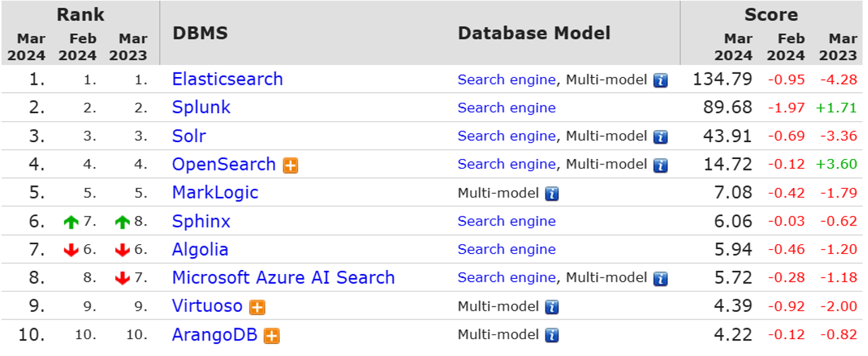868x356 pixels.
Task: Click the Multi-model text in the Virtuoso row
Action: click(x=499, y=306)
